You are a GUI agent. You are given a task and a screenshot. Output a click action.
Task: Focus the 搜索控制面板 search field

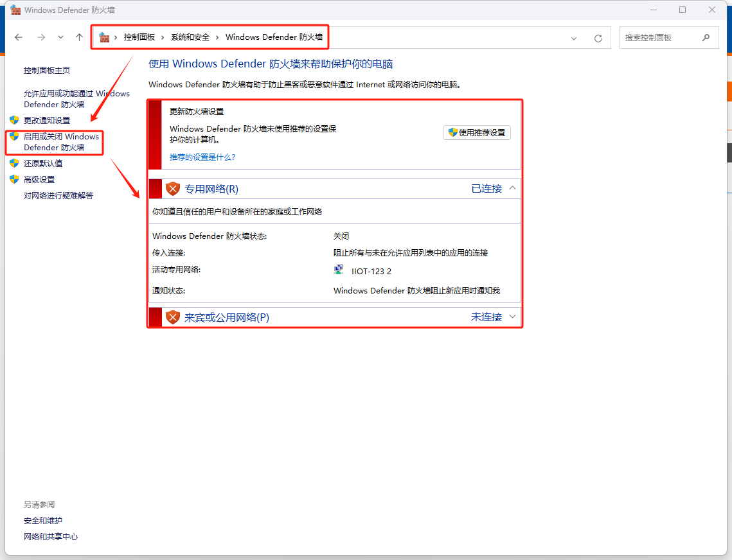pos(668,38)
